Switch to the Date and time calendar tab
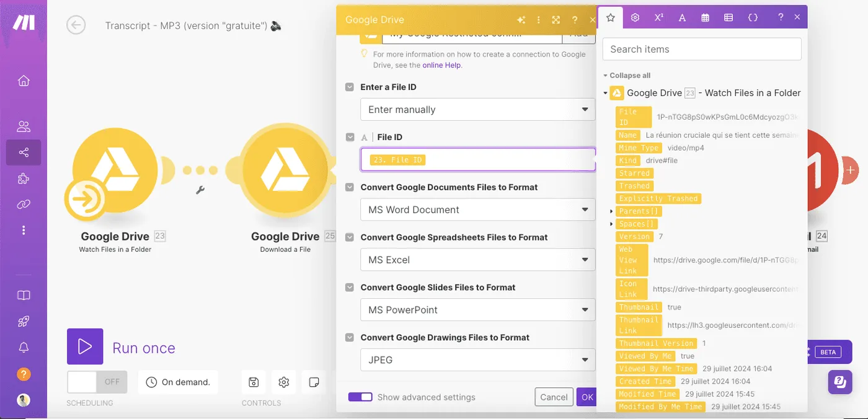Image resolution: width=868 pixels, height=419 pixels. [706, 17]
